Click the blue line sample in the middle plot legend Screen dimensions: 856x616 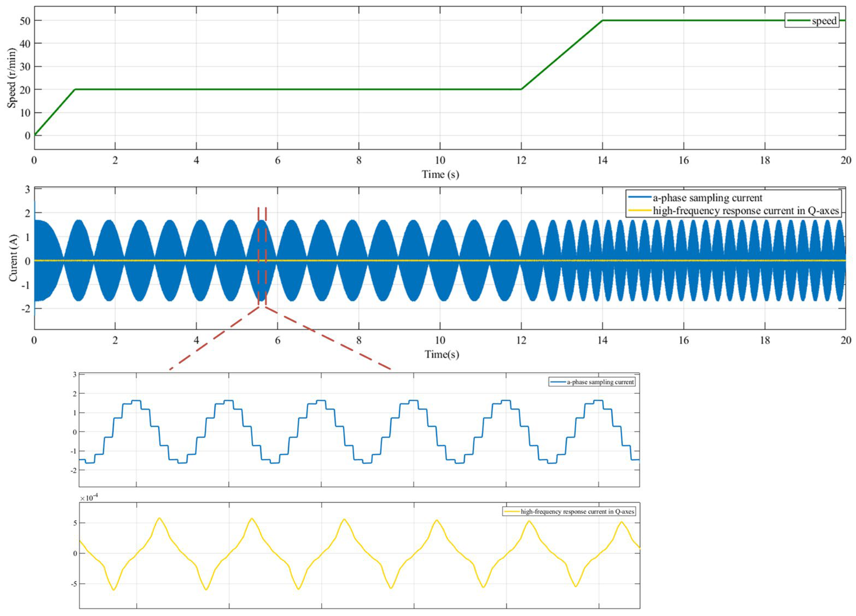[x=640, y=197]
